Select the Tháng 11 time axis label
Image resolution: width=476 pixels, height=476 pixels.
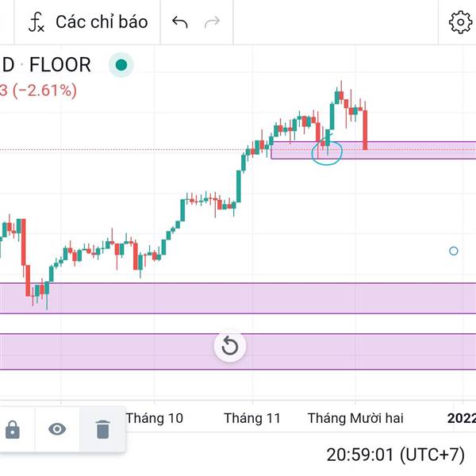252,418
